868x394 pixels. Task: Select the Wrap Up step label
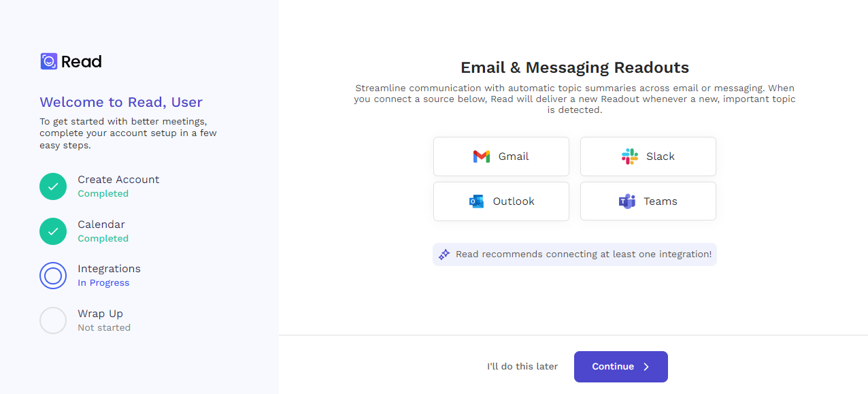pos(100,314)
